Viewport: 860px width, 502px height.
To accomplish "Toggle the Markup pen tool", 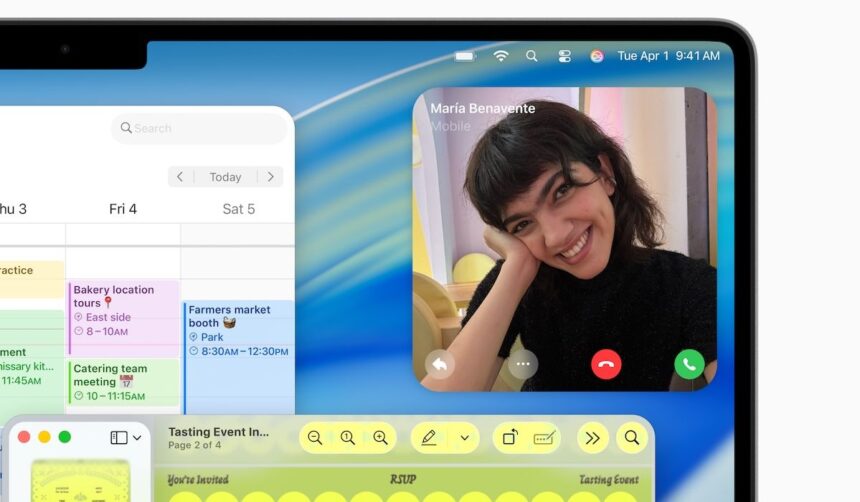I will [429, 438].
